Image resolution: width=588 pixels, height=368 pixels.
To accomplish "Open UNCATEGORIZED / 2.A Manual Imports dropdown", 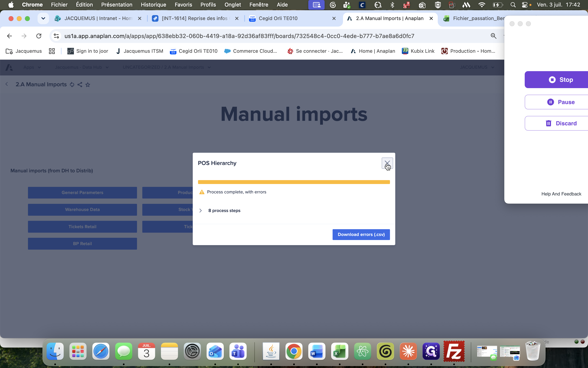I will [x=167, y=67].
